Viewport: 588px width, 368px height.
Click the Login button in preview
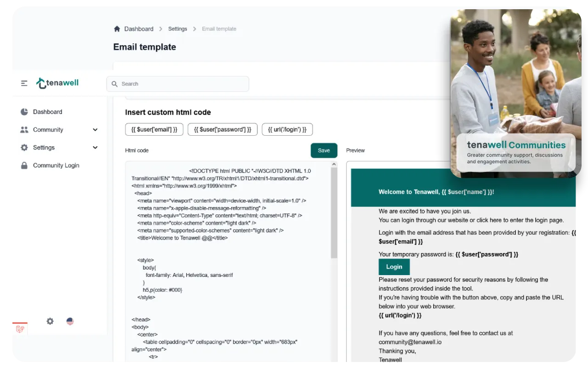pyautogui.click(x=394, y=267)
